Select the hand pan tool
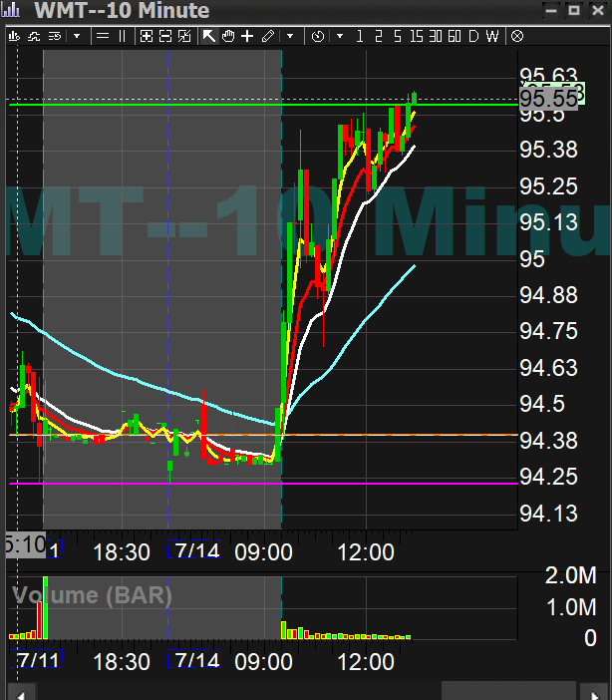The image size is (612, 700). [x=228, y=36]
